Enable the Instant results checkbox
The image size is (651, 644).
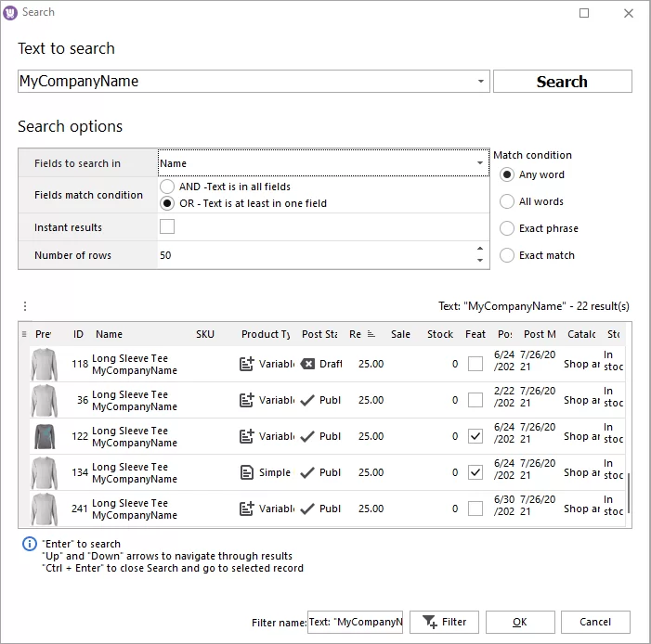click(167, 227)
